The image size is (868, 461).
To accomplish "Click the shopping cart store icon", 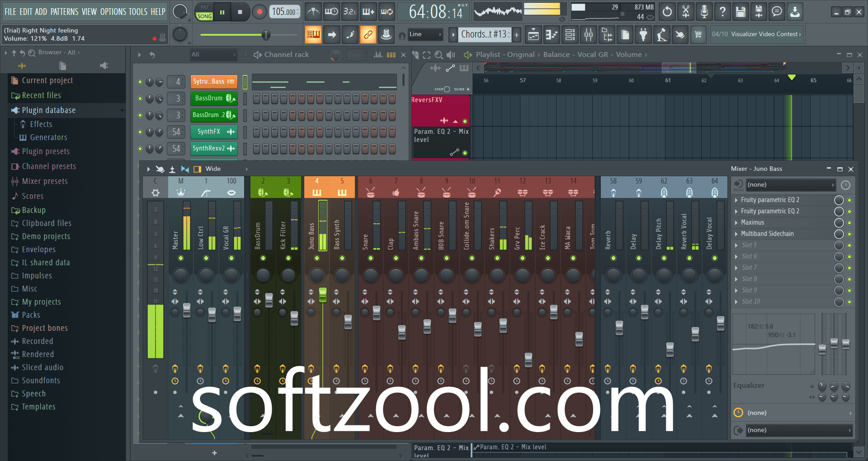I will [x=698, y=34].
